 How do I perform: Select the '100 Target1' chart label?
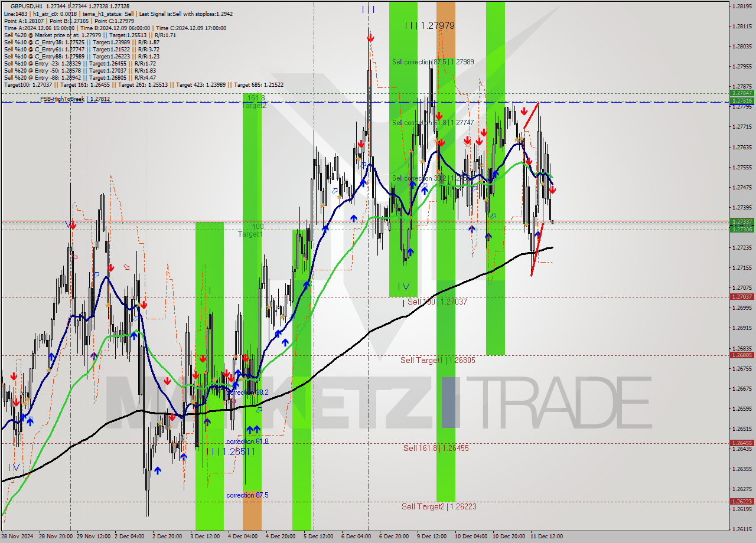click(251, 230)
